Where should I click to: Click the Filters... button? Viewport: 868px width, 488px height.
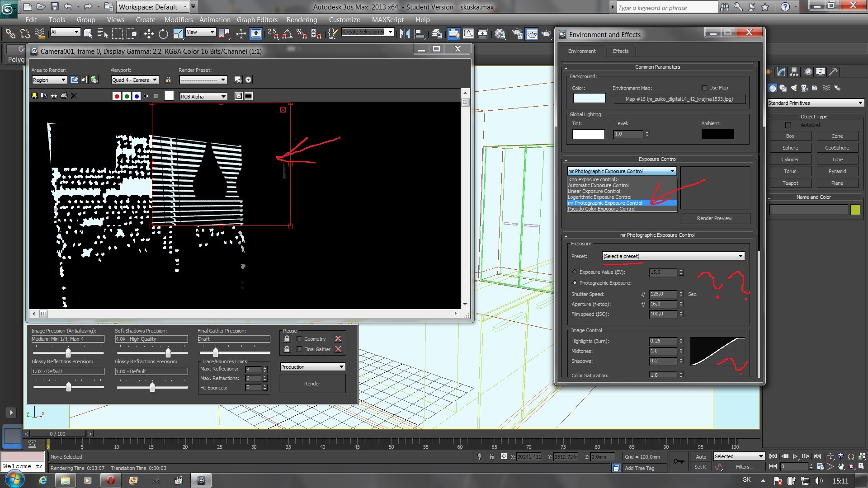pos(745,467)
